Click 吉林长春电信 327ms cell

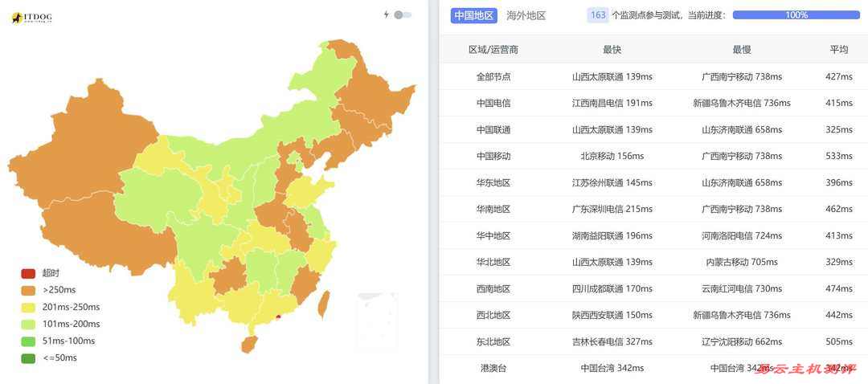[x=612, y=342]
